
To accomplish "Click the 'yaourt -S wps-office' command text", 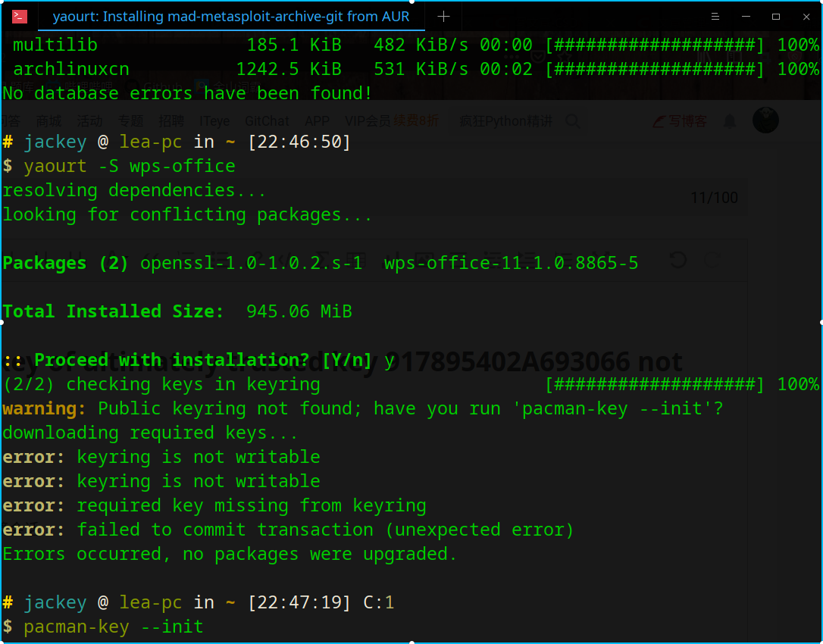I will (x=129, y=167).
